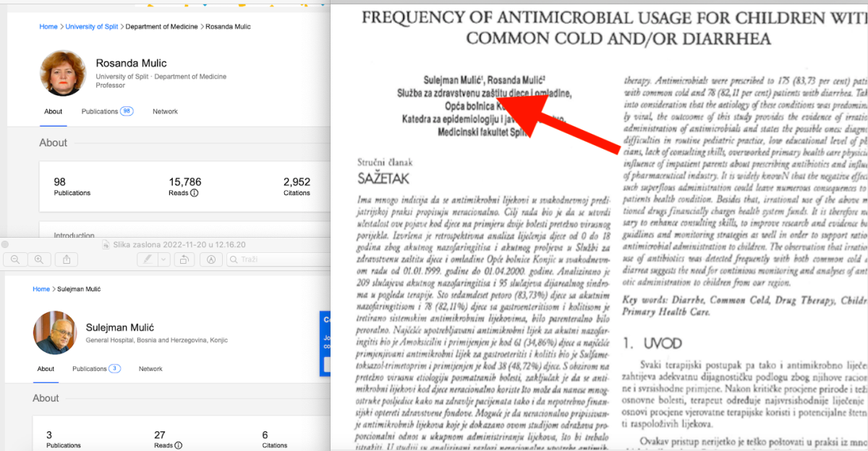
Task: Select About tab on Sulejman Mulić profile
Action: point(46,369)
